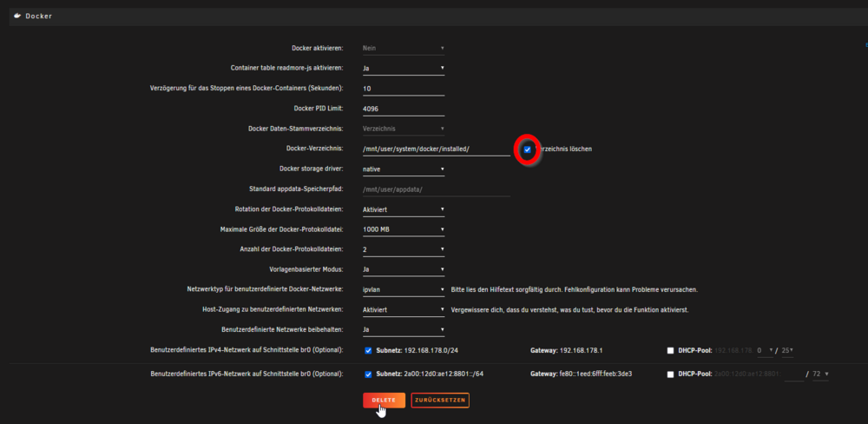Click the Docker-Verzeichnis path field

tap(436, 149)
